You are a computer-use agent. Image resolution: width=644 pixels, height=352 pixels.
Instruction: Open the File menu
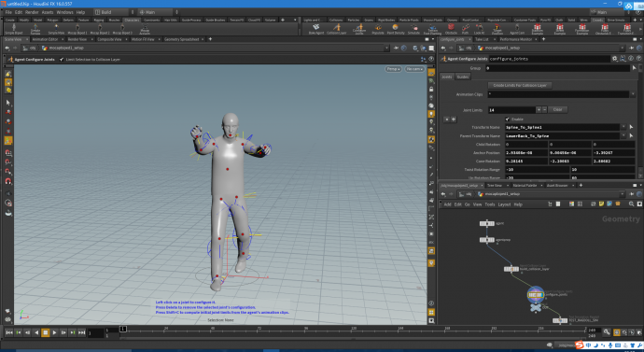coord(8,12)
